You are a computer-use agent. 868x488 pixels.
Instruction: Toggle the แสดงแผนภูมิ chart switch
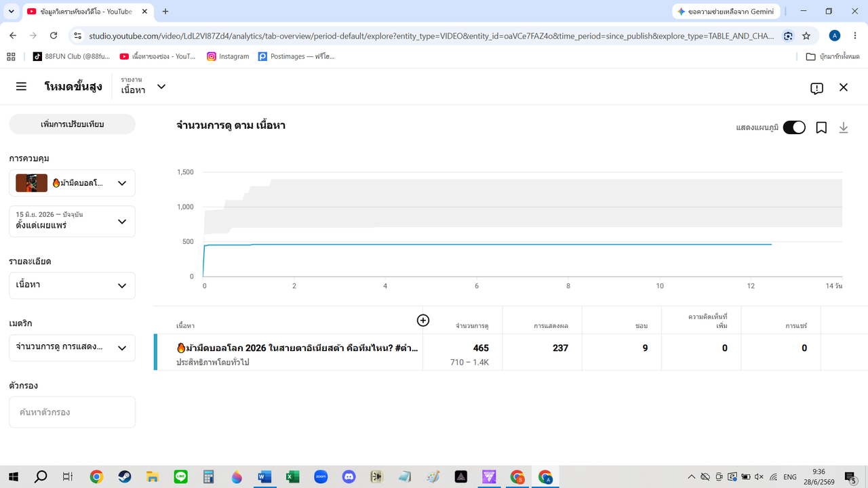pos(794,127)
